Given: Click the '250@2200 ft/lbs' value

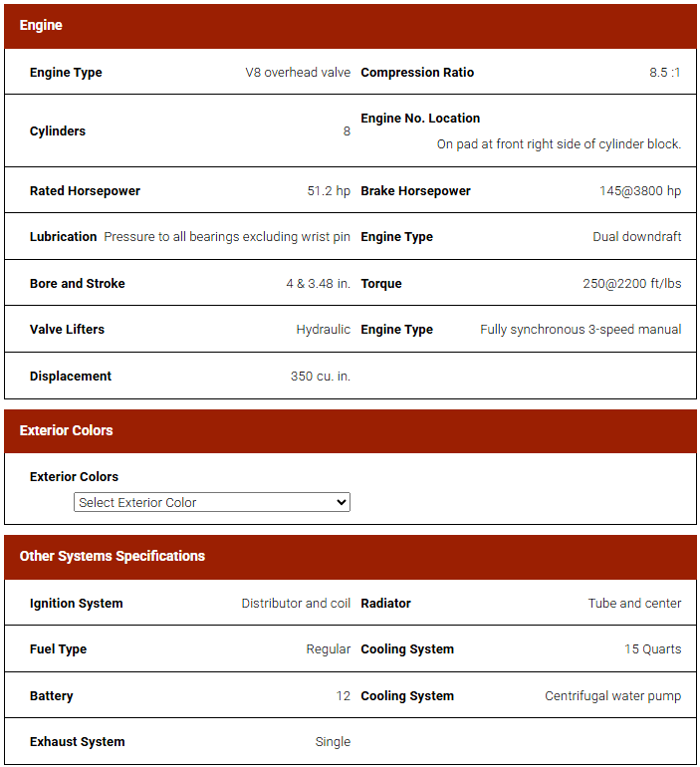Looking at the screenshot, I should [632, 284].
